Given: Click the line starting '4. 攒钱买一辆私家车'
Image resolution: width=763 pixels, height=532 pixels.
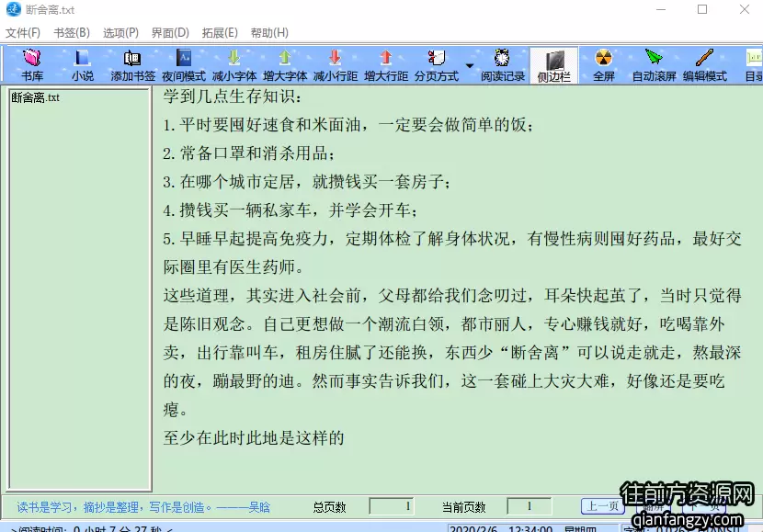Looking at the screenshot, I should 290,210.
